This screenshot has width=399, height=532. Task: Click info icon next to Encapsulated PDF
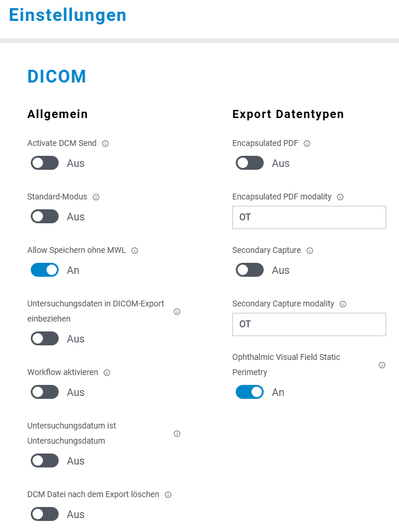[307, 144]
